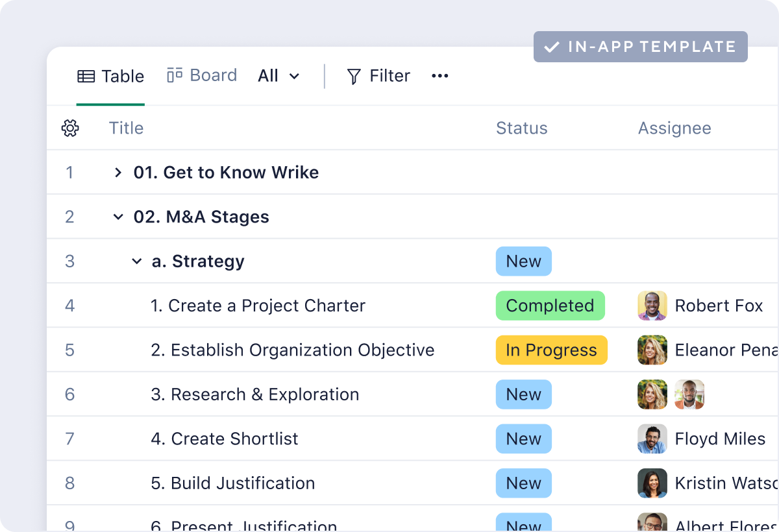Switch to the Table tab

coord(110,76)
